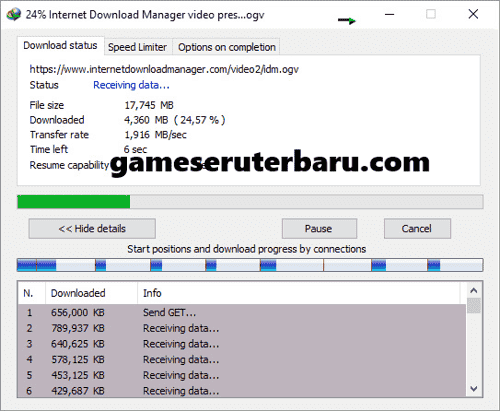500x411 pixels.
Task: Select connection row 5 with 453,125 KB
Action: (242, 375)
